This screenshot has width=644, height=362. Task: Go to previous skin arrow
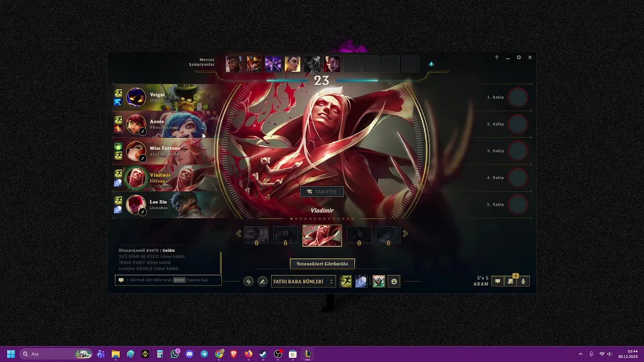pos(238,234)
